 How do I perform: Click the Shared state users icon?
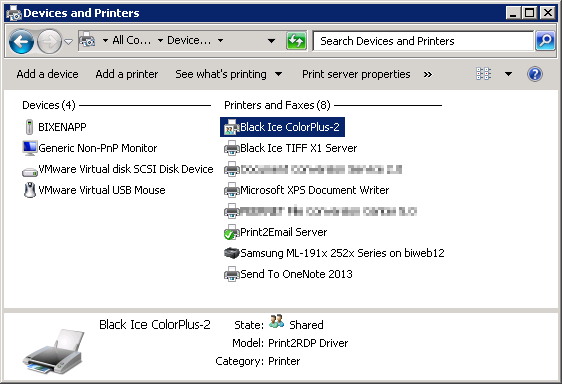pyautogui.click(x=276, y=321)
